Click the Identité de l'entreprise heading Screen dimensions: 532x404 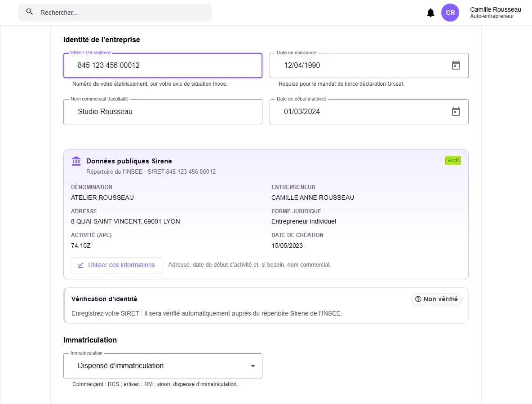pyautogui.click(x=102, y=40)
